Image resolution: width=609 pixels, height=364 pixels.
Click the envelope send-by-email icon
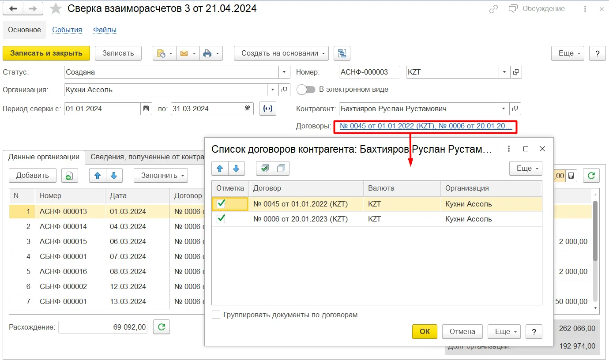coord(188,53)
